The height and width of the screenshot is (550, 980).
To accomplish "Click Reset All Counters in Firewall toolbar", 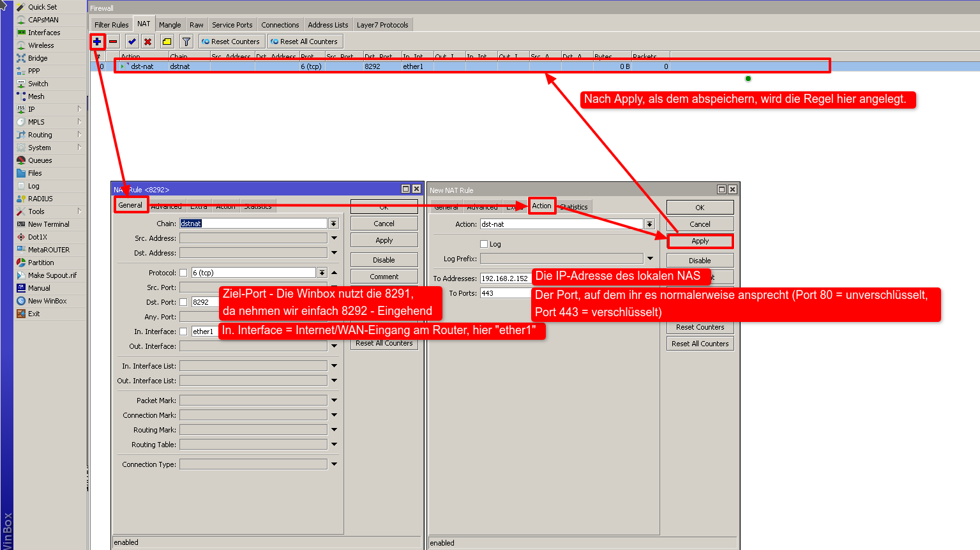I will tap(304, 42).
